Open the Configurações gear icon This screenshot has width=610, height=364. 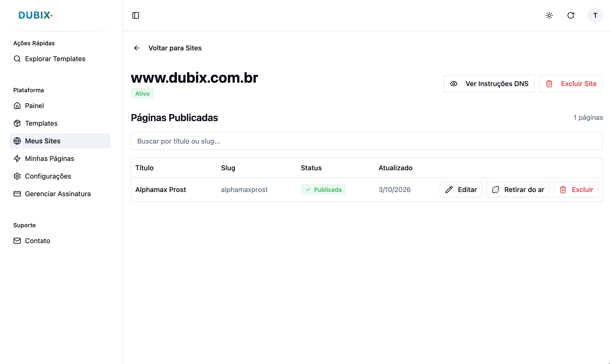coord(17,176)
